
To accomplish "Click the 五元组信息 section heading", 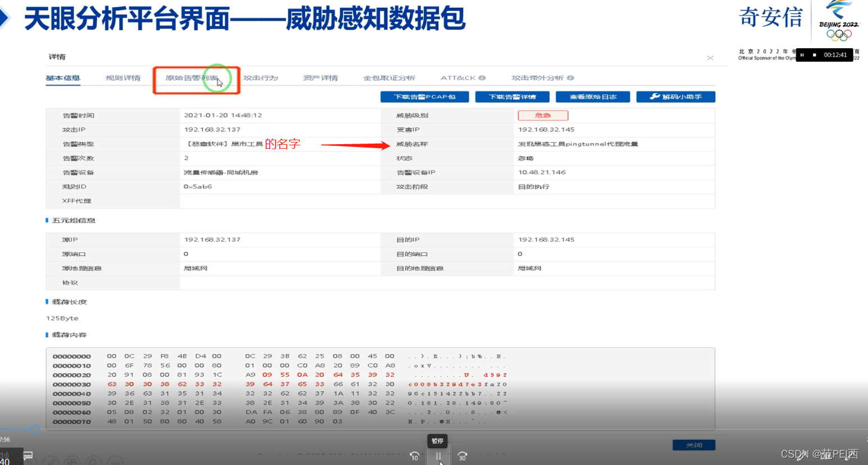I will tap(74, 220).
